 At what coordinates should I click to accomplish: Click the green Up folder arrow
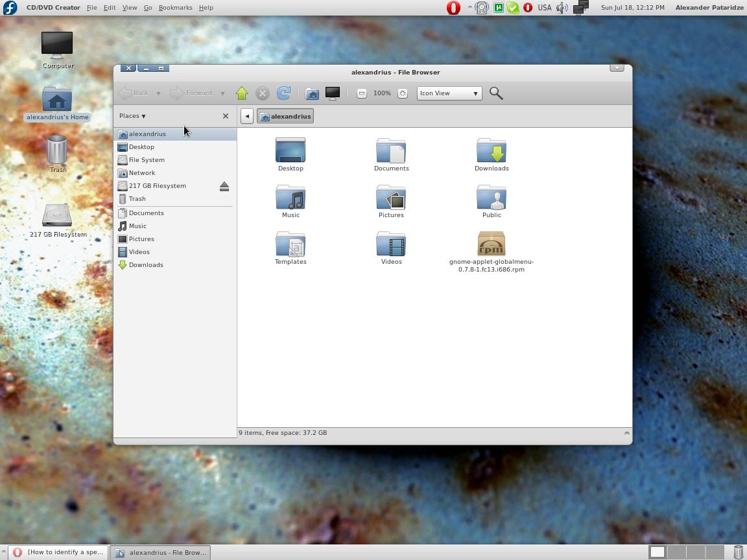(242, 93)
